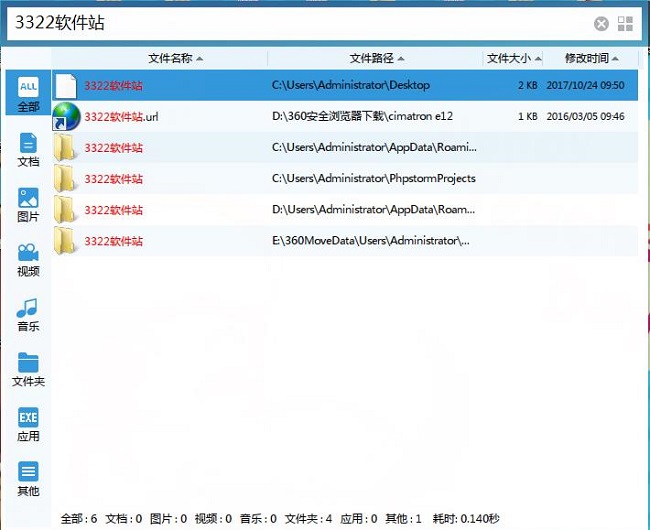Select 3322软件站 folder in PhpstormProjects
650x530 pixels.
[345, 179]
